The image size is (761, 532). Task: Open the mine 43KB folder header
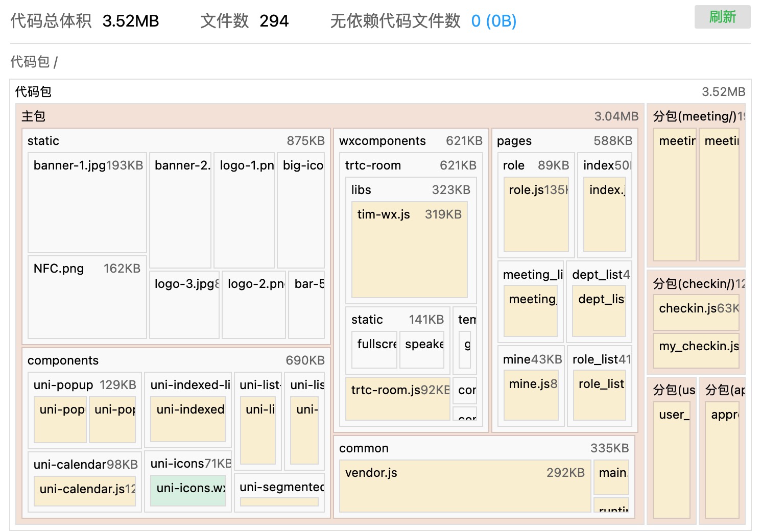[532, 359]
